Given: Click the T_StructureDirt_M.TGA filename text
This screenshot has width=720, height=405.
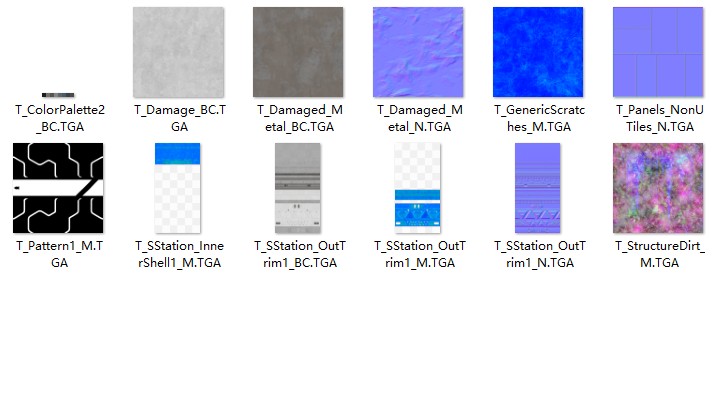Looking at the screenshot, I should coord(658,254).
